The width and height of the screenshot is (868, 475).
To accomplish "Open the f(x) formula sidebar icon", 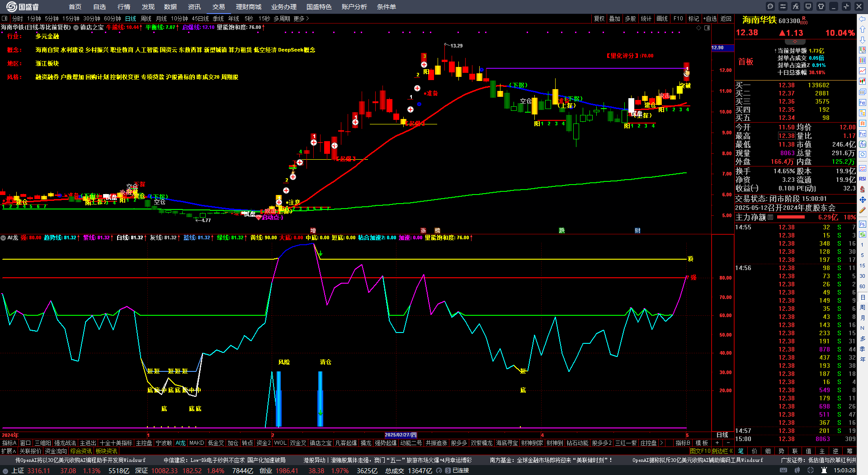I will point(863,144).
